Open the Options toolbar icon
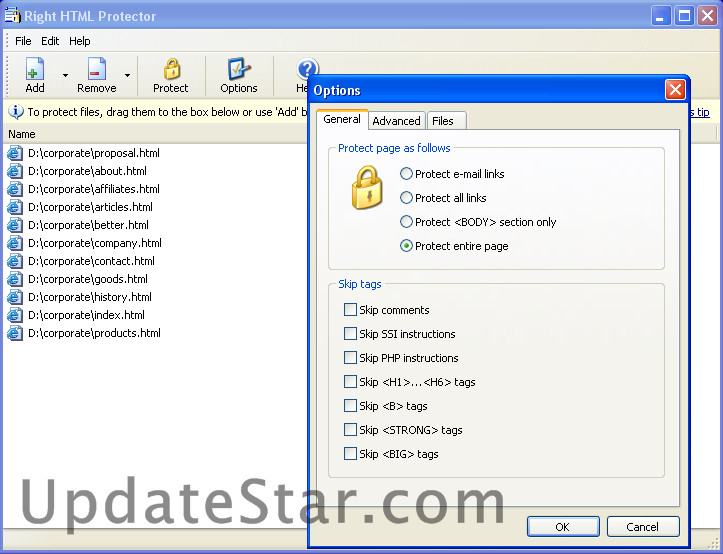Image resolution: width=723 pixels, height=554 pixels. coord(239,69)
